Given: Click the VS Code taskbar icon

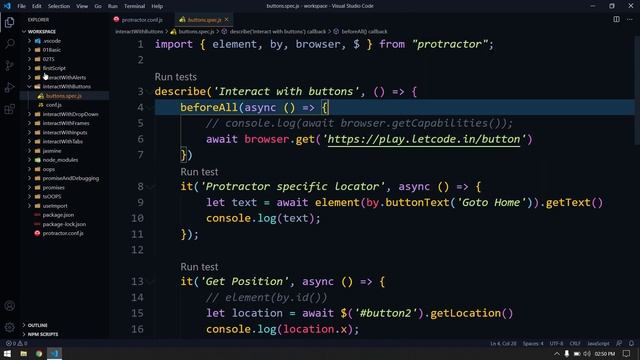Looking at the screenshot, I should (x=54, y=353).
